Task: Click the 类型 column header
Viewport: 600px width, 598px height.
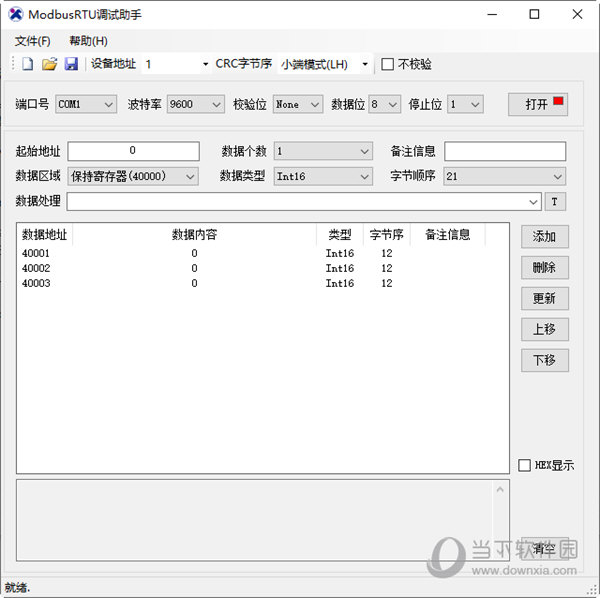Action: click(x=340, y=234)
